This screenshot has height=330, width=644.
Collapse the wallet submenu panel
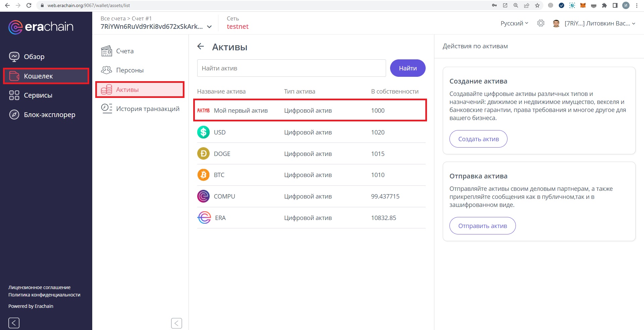pyautogui.click(x=176, y=323)
